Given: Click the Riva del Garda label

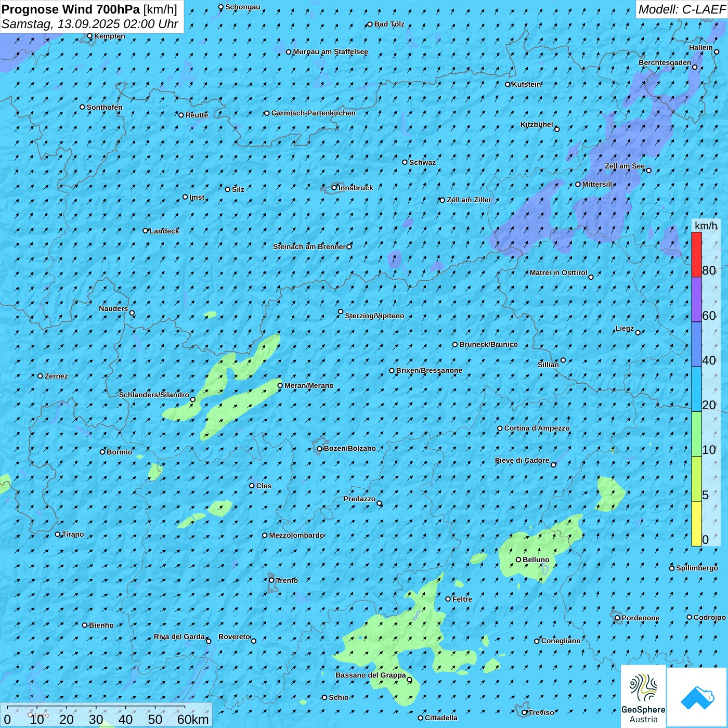Looking at the screenshot, I should 179,636.
